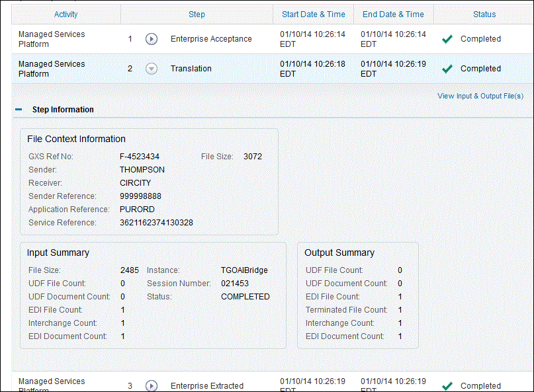The image size is (534, 392).
Task: Expand the Enterprise Acceptance step arrow
Action: 152,39
